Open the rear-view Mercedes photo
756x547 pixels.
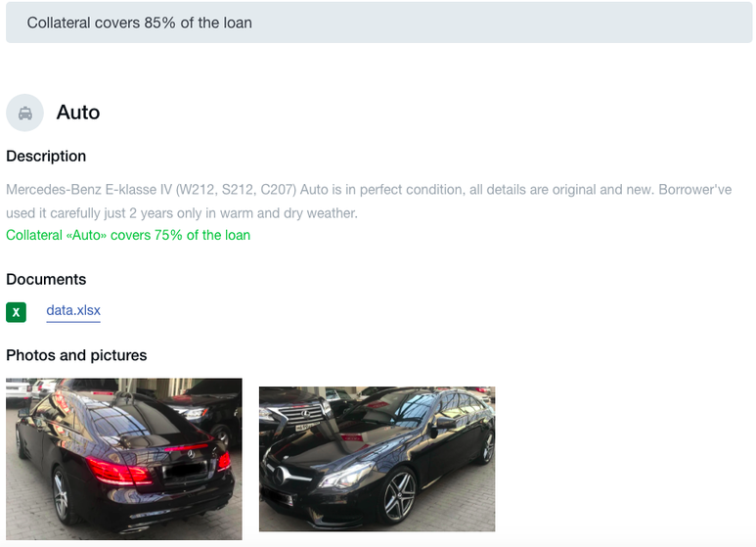pos(124,459)
